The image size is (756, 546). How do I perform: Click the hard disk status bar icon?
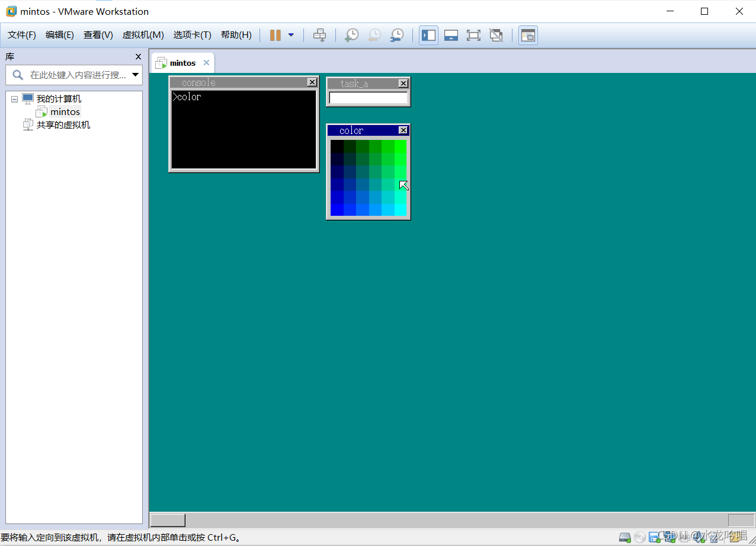(625, 537)
